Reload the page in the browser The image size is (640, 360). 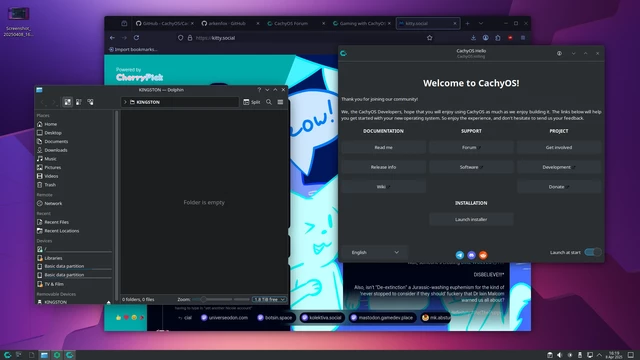136,38
